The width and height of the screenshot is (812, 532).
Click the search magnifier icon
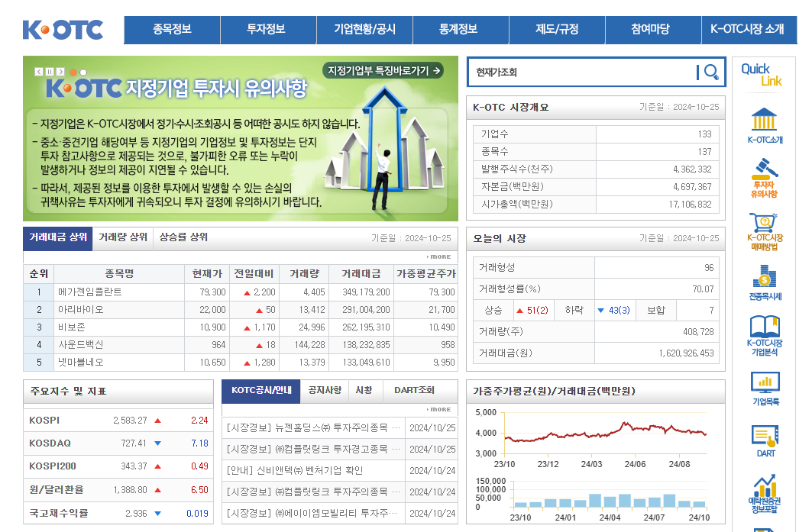tap(711, 72)
